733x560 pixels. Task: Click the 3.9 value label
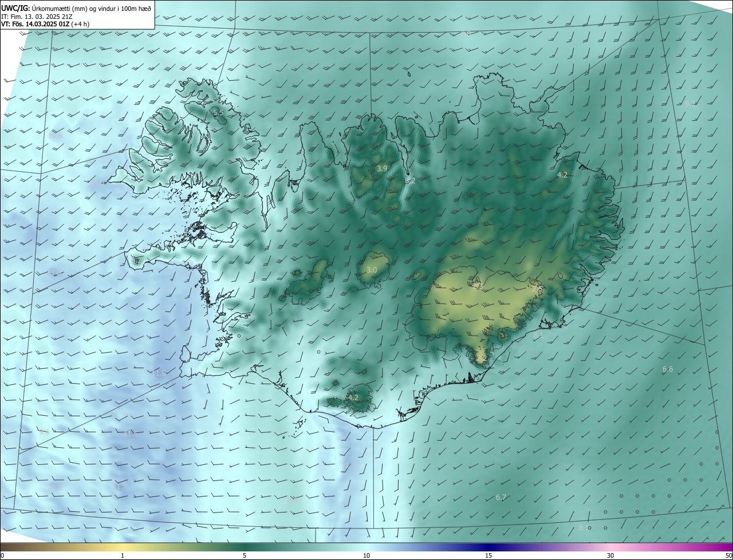(x=382, y=168)
